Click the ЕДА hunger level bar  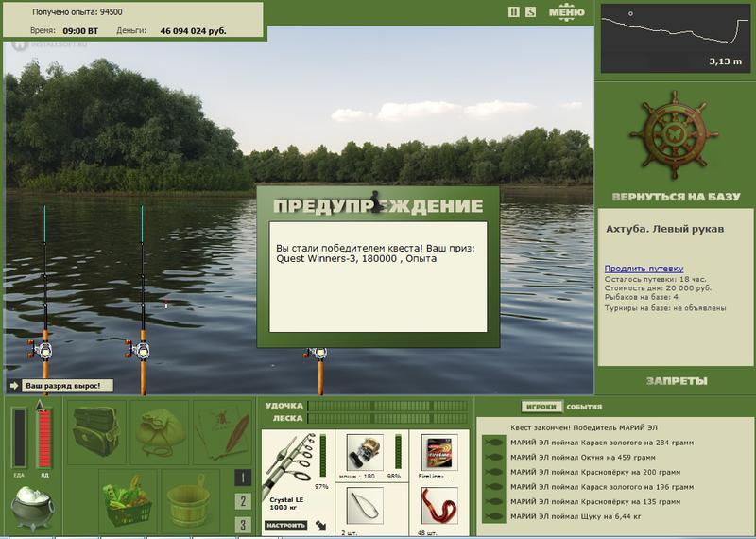coord(19,438)
